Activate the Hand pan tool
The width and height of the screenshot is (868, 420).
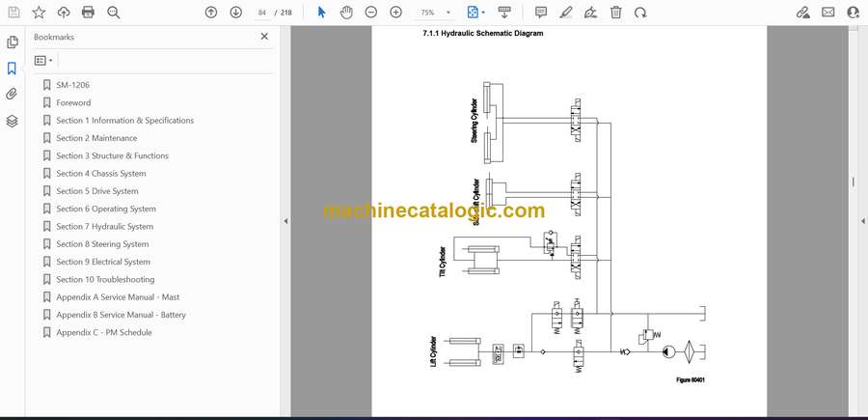pos(346,13)
